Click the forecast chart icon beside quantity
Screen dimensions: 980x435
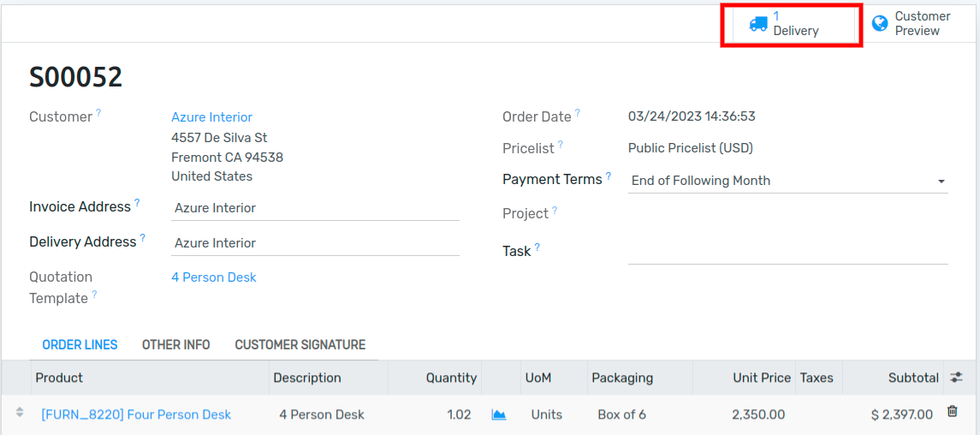coord(499,414)
